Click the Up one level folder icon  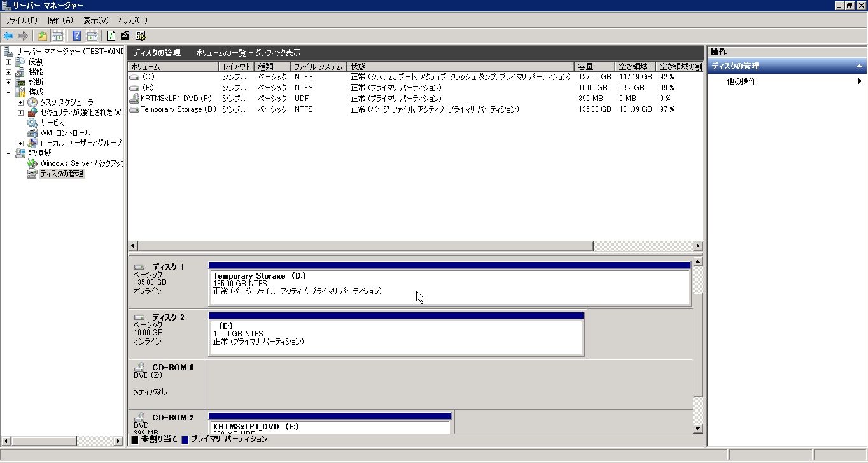(x=43, y=36)
